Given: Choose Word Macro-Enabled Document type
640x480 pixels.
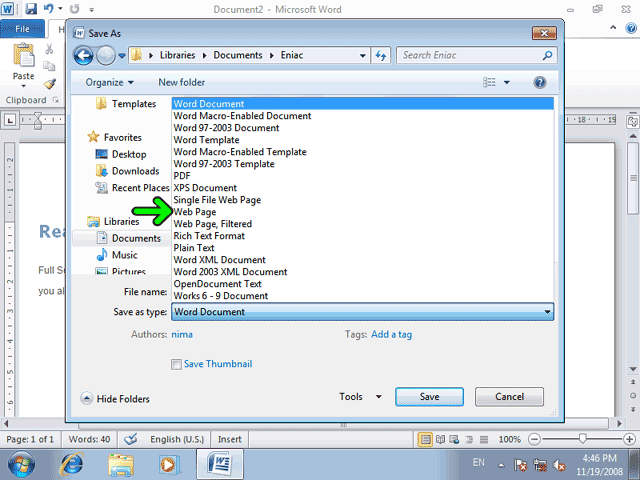Looking at the screenshot, I should 362,116.
